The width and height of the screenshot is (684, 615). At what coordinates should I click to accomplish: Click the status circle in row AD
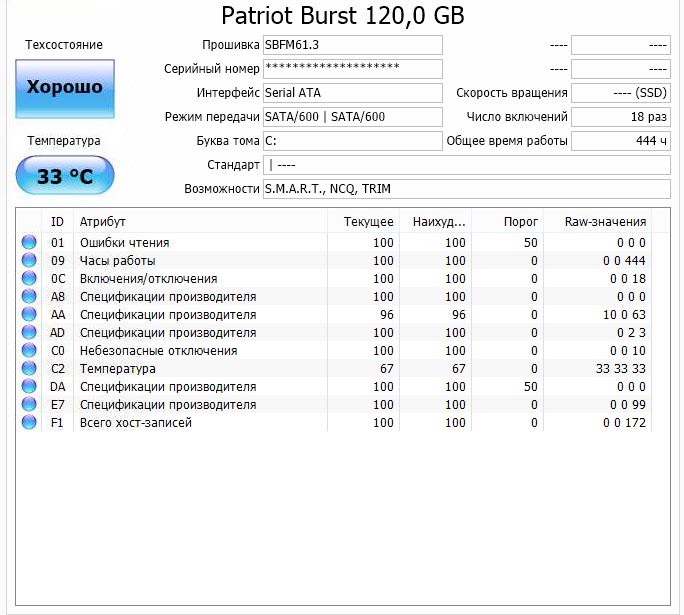(29, 332)
